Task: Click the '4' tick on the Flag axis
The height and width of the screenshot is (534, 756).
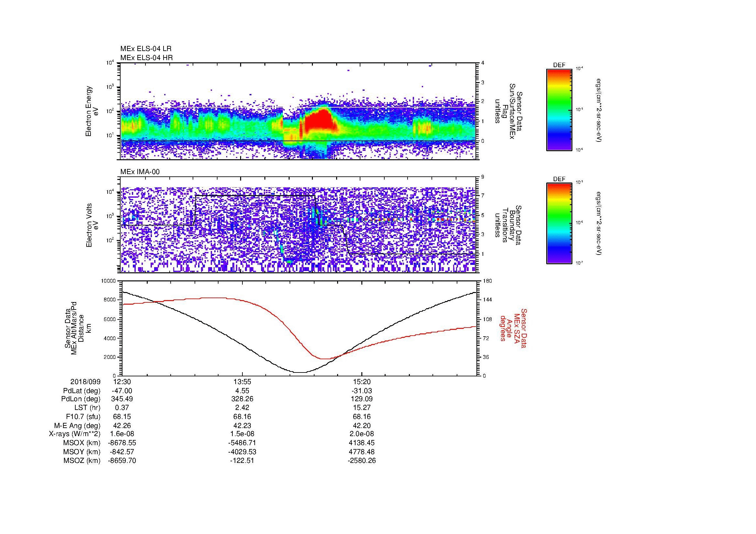Action: click(483, 63)
